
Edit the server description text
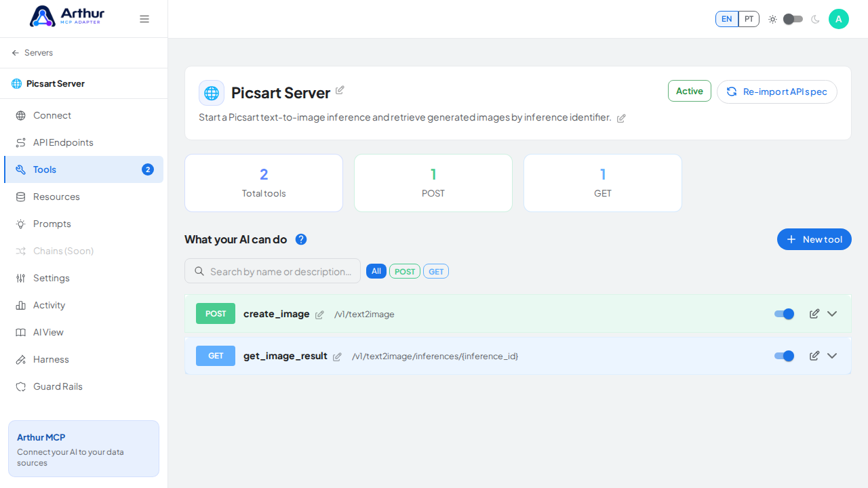coord(621,118)
